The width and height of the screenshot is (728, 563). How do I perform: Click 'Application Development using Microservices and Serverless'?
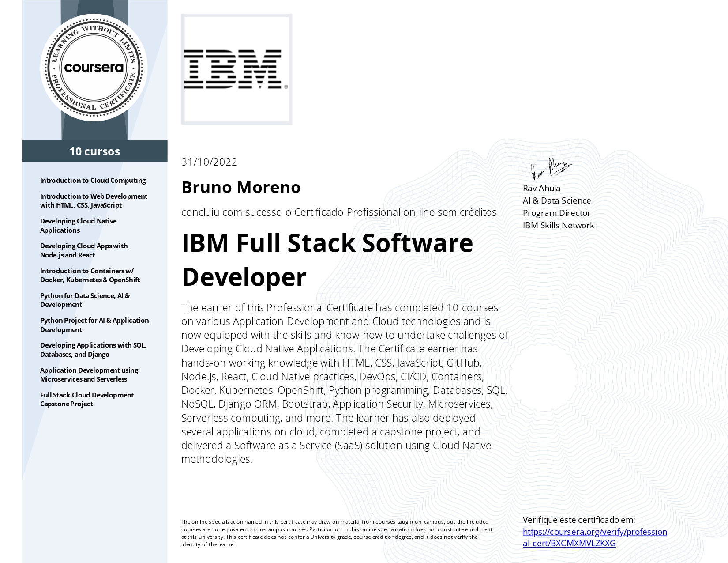[x=89, y=374]
